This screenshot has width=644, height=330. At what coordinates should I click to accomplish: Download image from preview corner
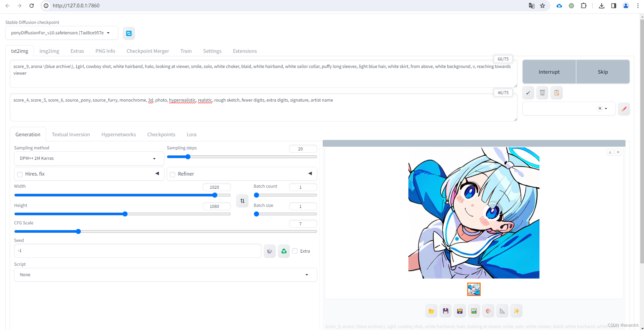[610, 152]
